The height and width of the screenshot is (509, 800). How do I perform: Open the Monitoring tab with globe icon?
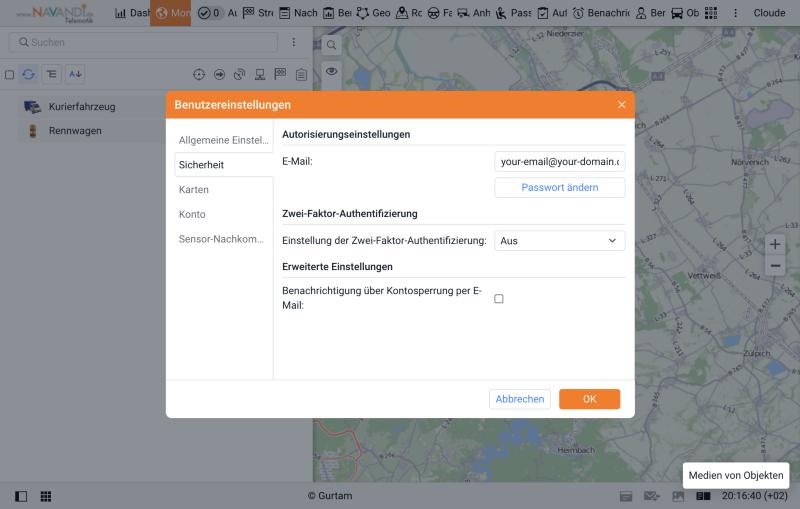170,13
